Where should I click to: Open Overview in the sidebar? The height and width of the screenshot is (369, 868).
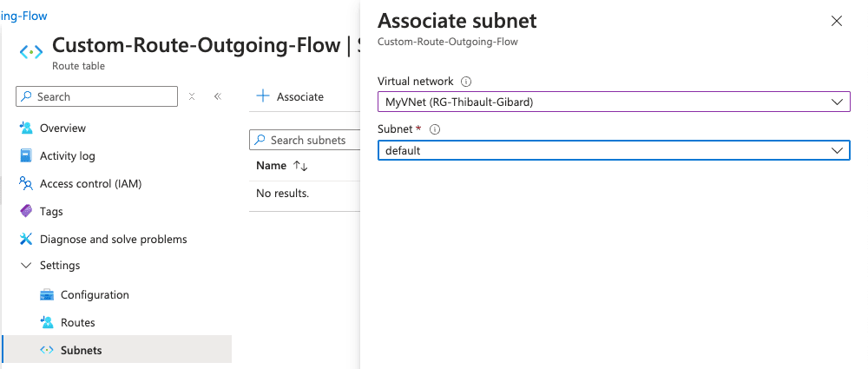(62, 128)
